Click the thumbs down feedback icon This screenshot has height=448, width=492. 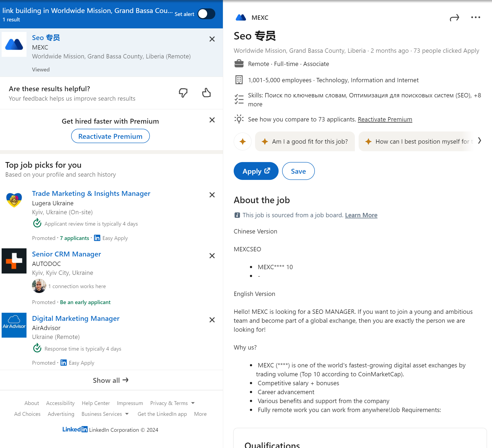[183, 93]
